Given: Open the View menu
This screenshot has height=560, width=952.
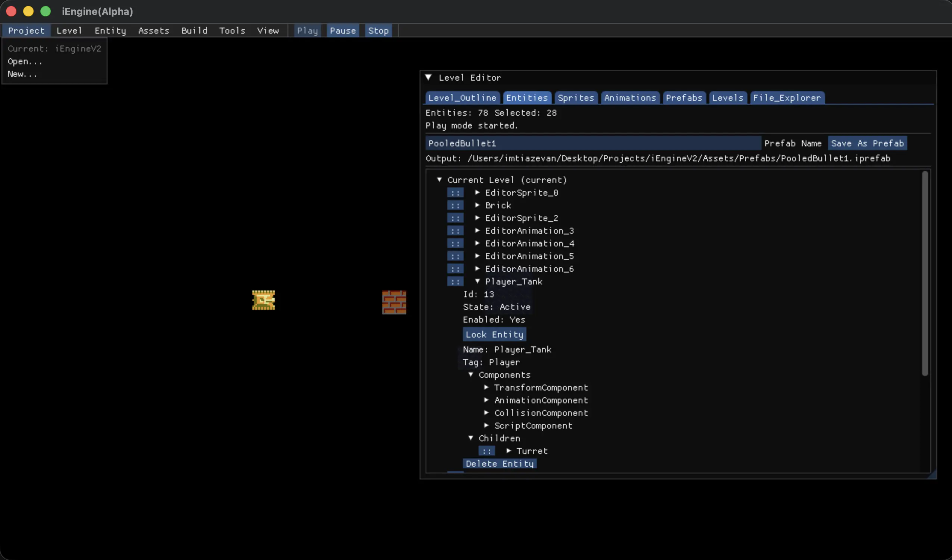Looking at the screenshot, I should coord(268,31).
